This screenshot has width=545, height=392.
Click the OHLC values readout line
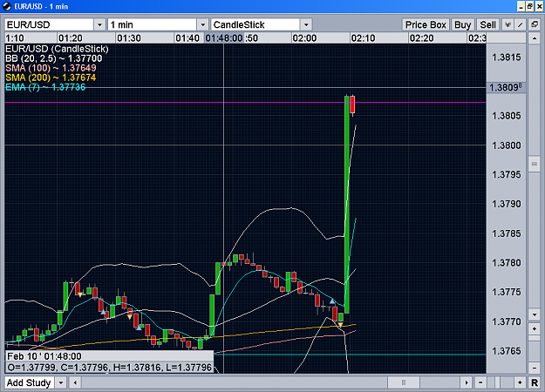click(110, 368)
